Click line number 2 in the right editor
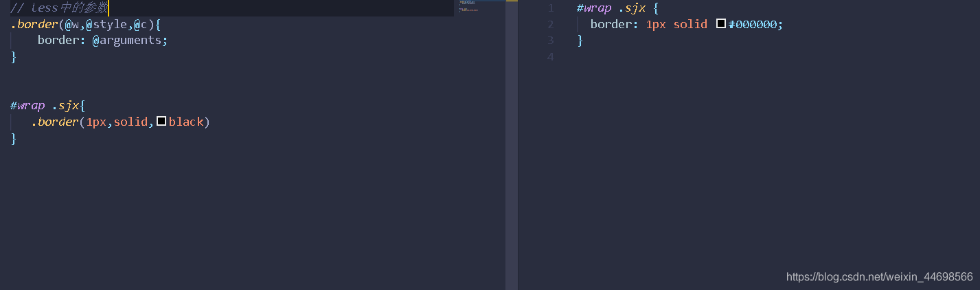Screen dimensions: 980x290 [x=550, y=24]
